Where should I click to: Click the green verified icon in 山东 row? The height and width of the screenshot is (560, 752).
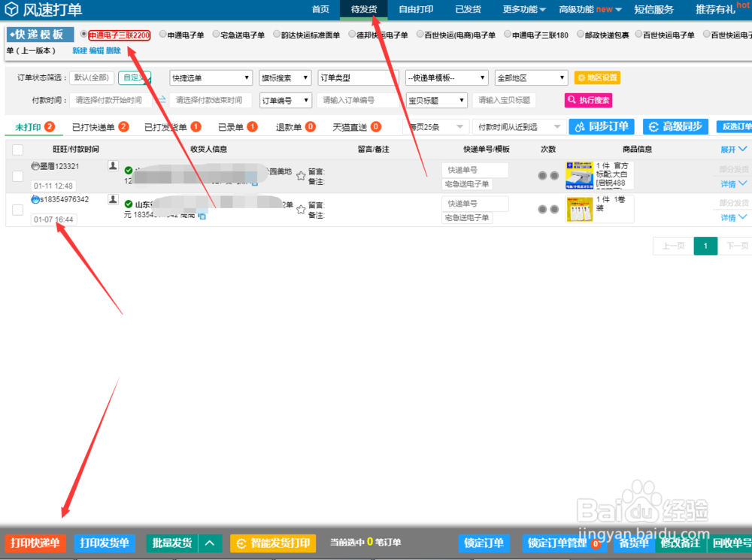click(x=128, y=204)
